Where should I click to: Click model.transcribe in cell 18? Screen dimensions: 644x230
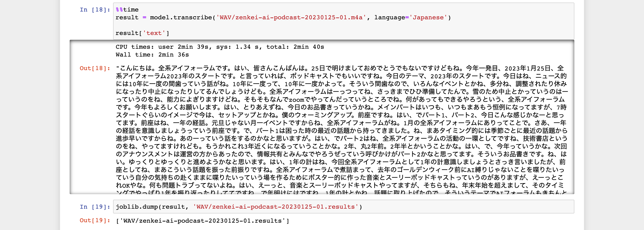click(x=180, y=17)
